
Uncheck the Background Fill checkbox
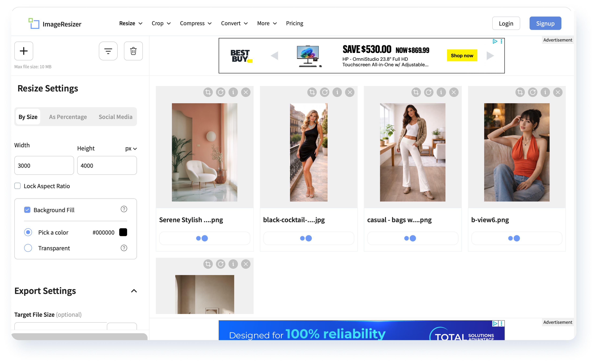tap(27, 210)
